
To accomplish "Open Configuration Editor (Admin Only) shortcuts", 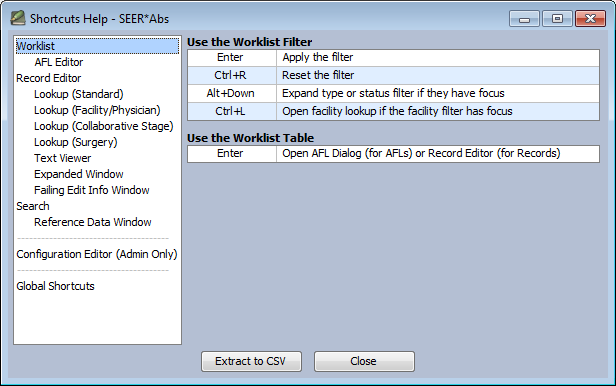I will click(x=97, y=254).
